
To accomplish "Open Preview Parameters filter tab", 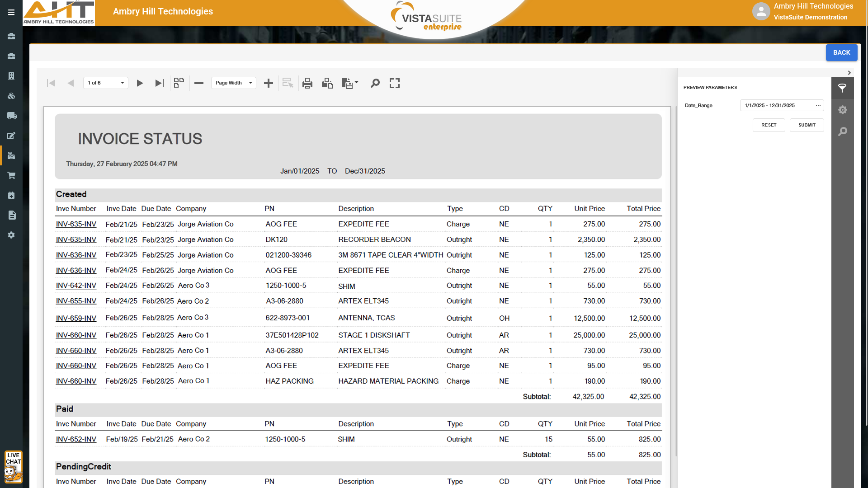I will [x=842, y=88].
